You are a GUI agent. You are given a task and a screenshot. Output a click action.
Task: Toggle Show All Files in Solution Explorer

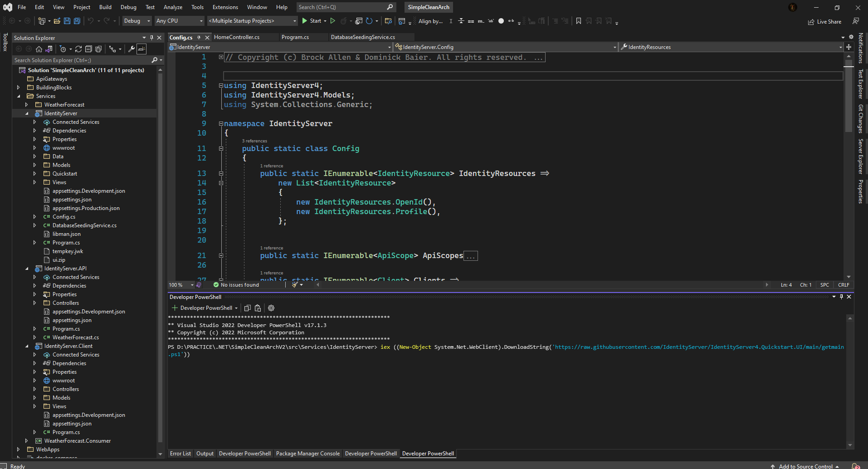coord(98,49)
